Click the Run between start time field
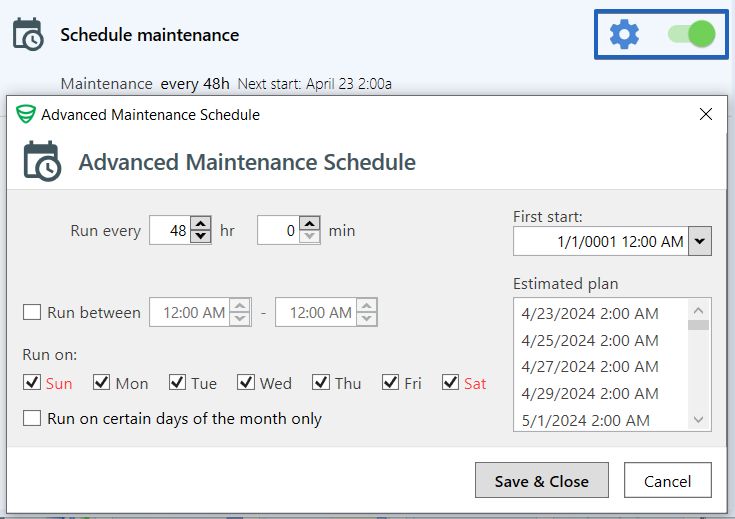This screenshot has height=519, width=735. [189, 312]
